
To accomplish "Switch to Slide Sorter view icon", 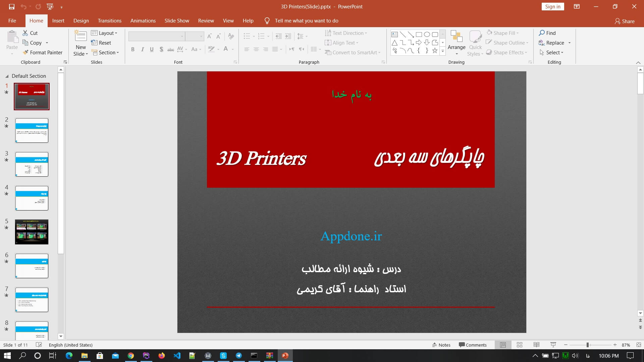I will [520, 345].
